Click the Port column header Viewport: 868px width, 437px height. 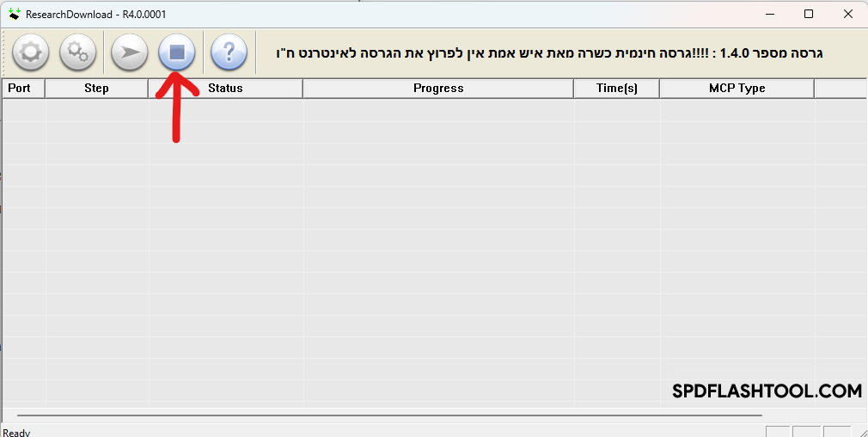point(20,88)
